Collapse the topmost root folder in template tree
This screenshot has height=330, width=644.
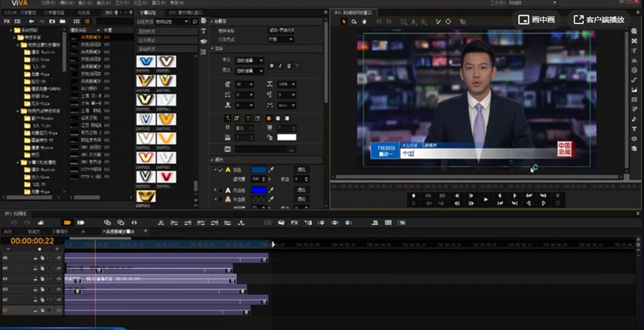(9, 30)
